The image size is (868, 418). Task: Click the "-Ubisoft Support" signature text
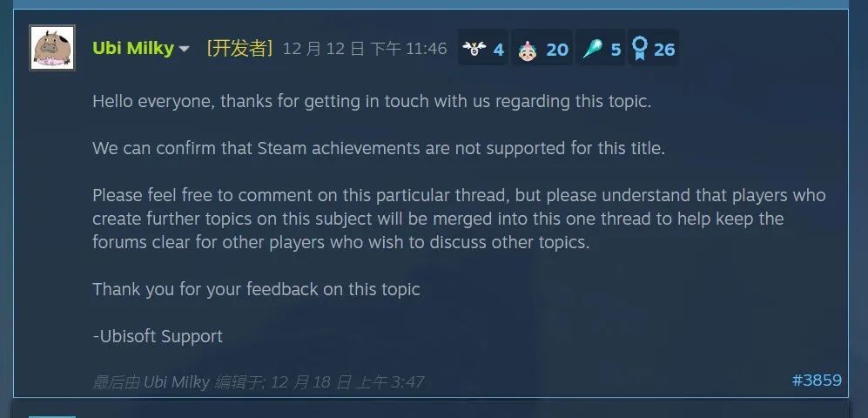(x=158, y=336)
